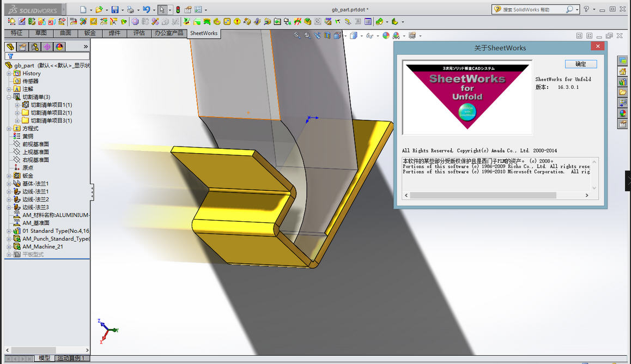
Task: Click the Apply Scene icon
Action: pos(396,35)
